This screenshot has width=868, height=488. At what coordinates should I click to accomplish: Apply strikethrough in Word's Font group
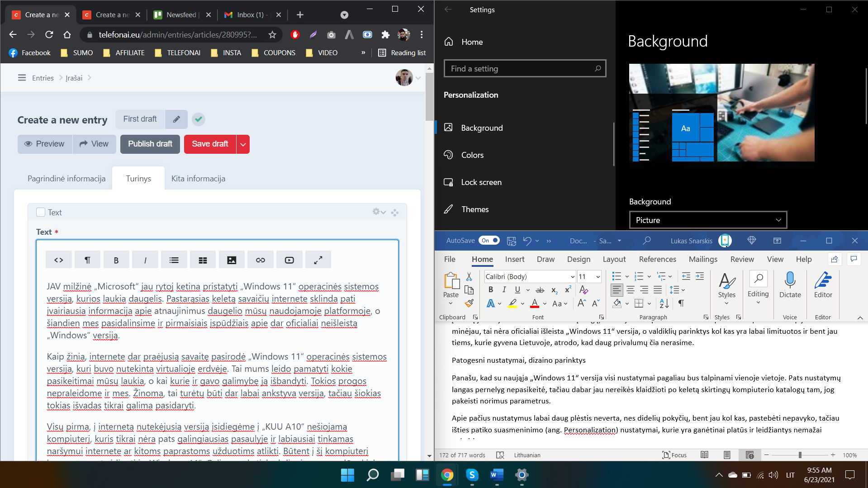(x=540, y=290)
